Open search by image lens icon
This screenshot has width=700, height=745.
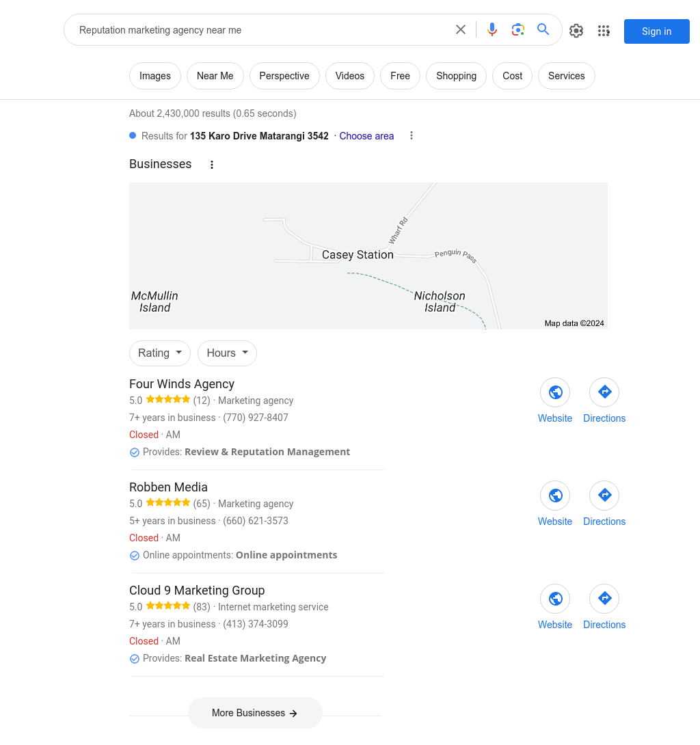point(518,30)
